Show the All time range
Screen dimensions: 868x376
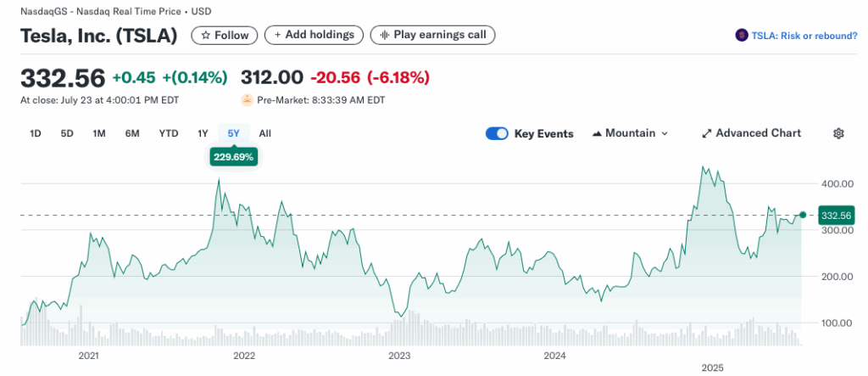(x=265, y=133)
